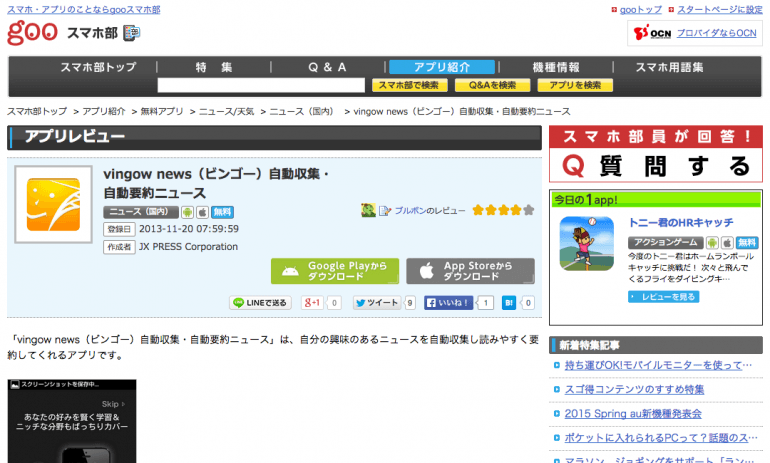The width and height of the screenshot is (770, 463).
Task: Open the スマホ用語集 nav tab
Action: point(669,67)
